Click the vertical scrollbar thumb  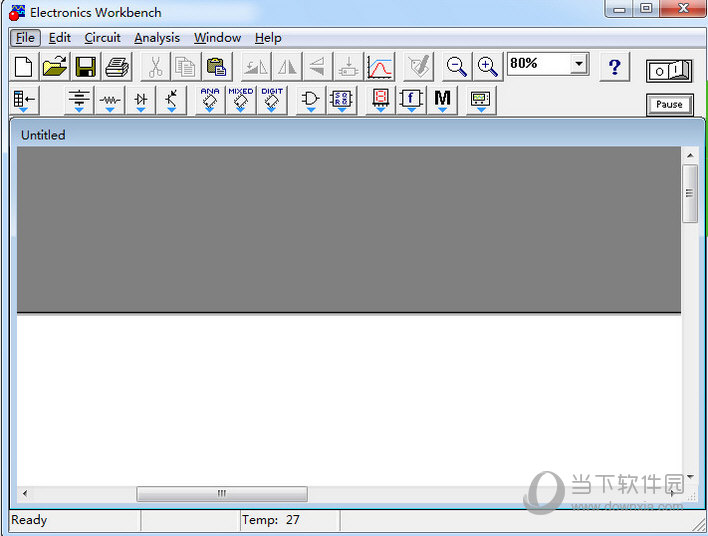click(689, 193)
